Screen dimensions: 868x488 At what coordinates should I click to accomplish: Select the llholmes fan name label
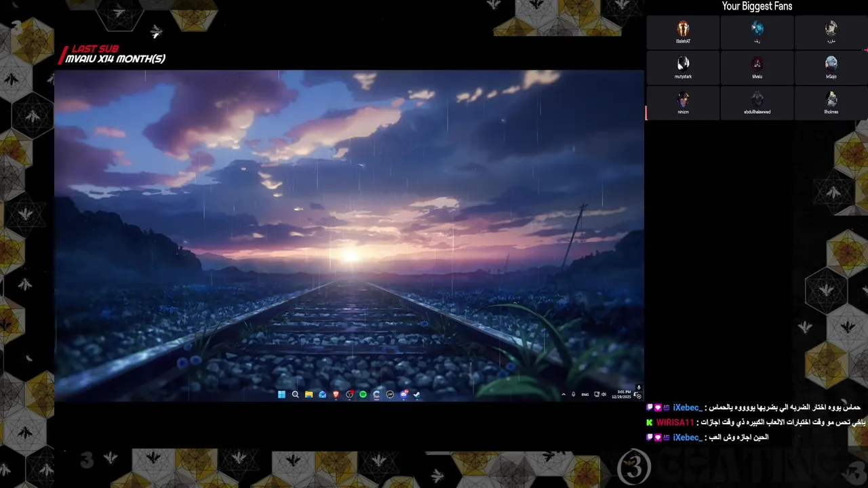(x=831, y=112)
